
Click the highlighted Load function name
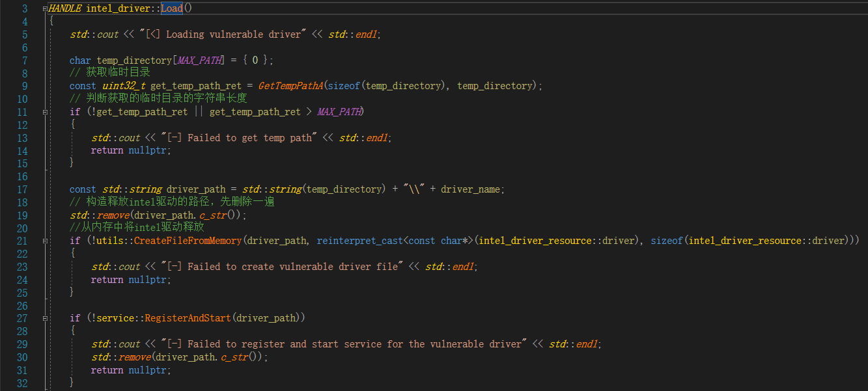pyautogui.click(x=172, y=8)
